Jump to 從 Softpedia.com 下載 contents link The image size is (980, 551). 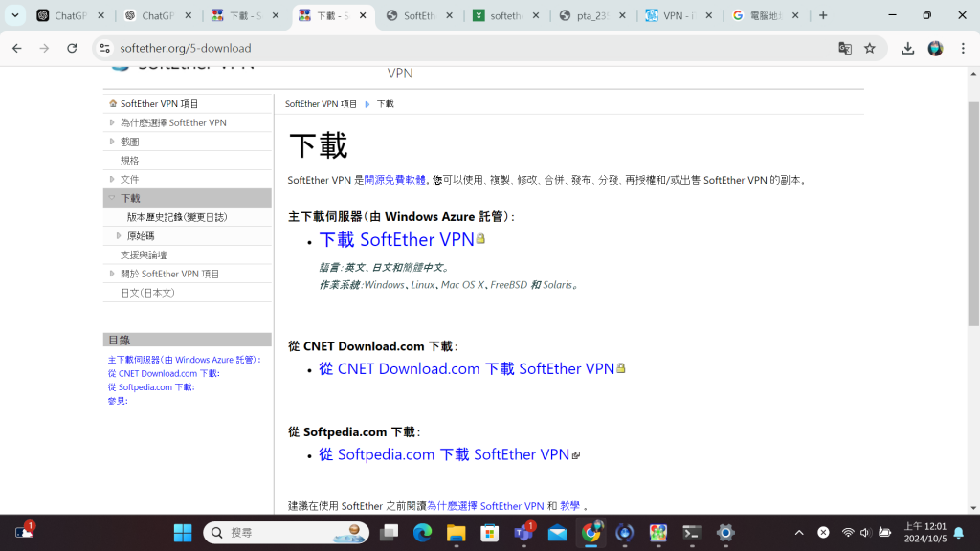click(151, 387)
